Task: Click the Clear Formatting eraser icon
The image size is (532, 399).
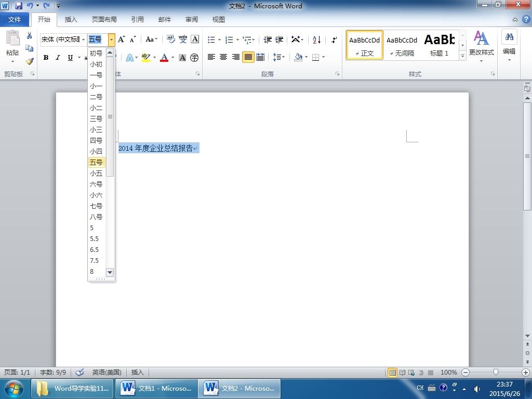Action: pos(170,39)
